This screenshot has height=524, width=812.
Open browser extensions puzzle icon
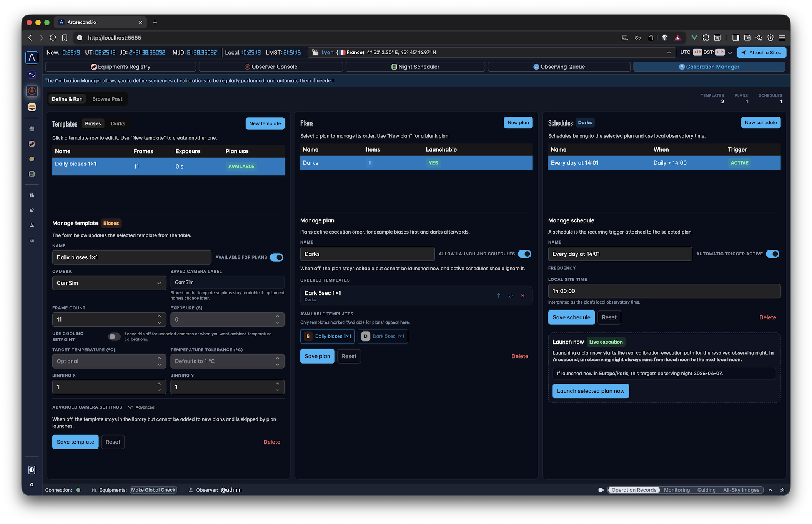(x=706, y=38)
